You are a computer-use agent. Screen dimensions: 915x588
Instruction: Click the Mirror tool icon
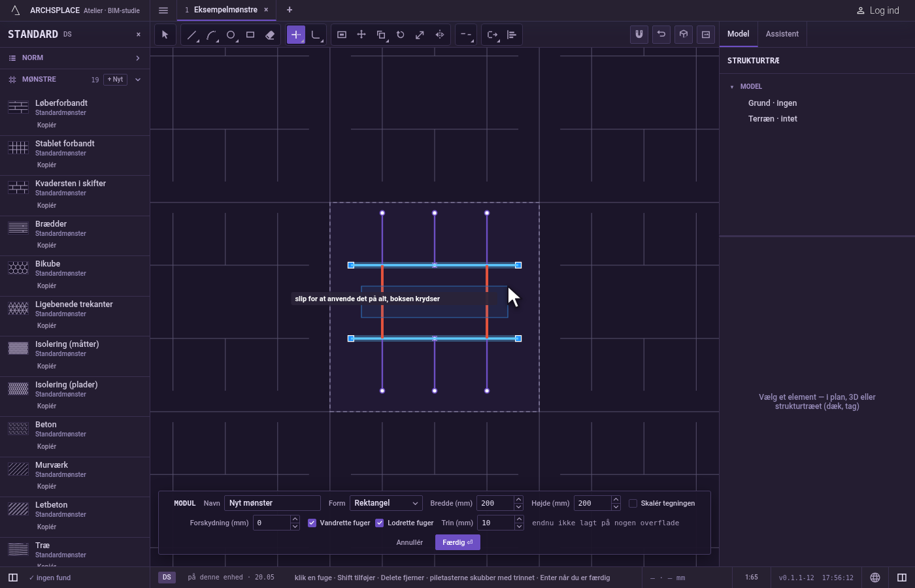440,35
